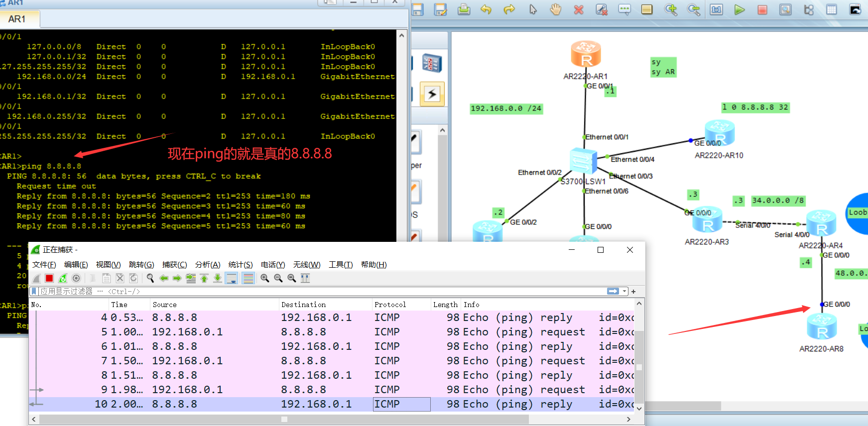Click the Wireshark column fit icon
Viewport: 868px width, 426px height.
(x=305, y=278)
